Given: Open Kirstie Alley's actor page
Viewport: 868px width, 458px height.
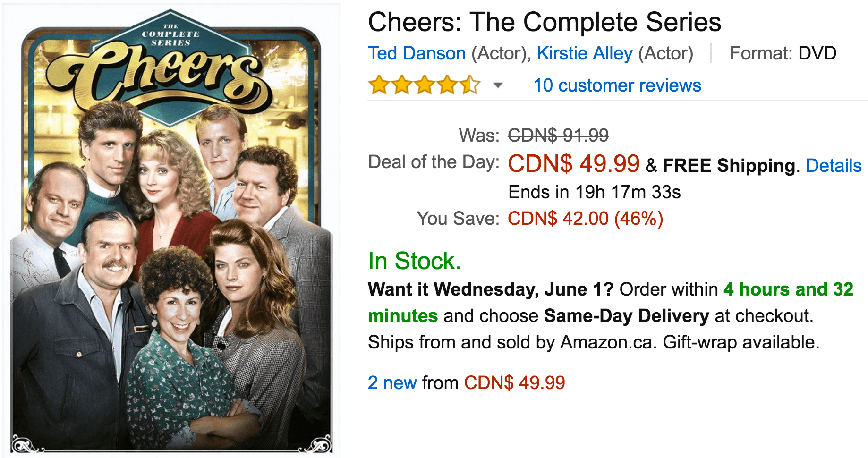Looking at the screenshot, I should tap(585, 53).
